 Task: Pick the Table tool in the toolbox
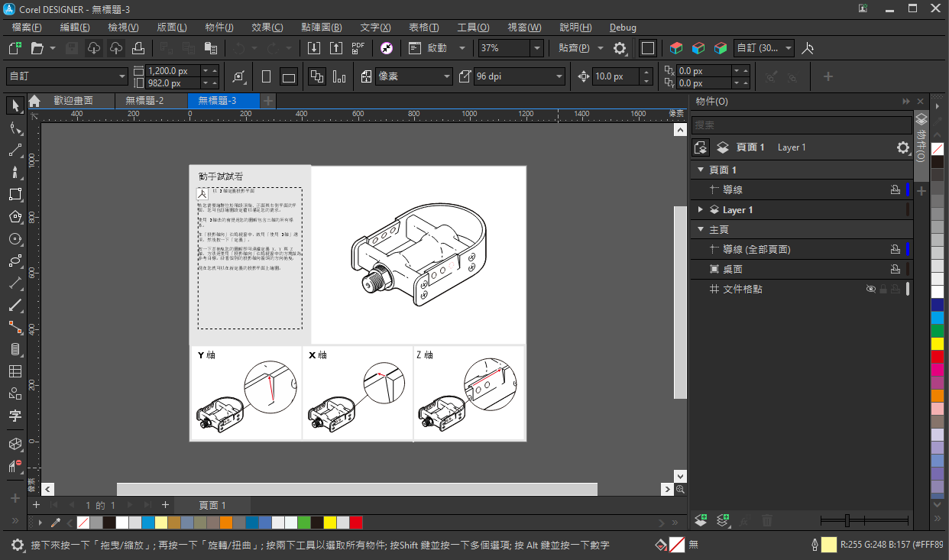[15, 371]
